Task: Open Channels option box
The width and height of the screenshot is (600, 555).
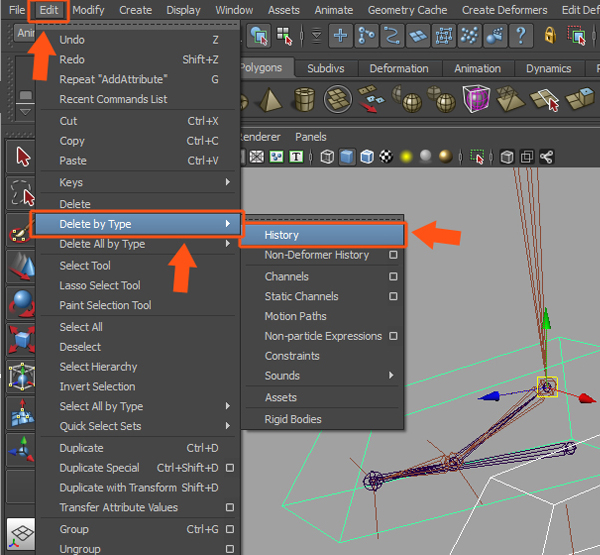Action: (x=393, y=276)
